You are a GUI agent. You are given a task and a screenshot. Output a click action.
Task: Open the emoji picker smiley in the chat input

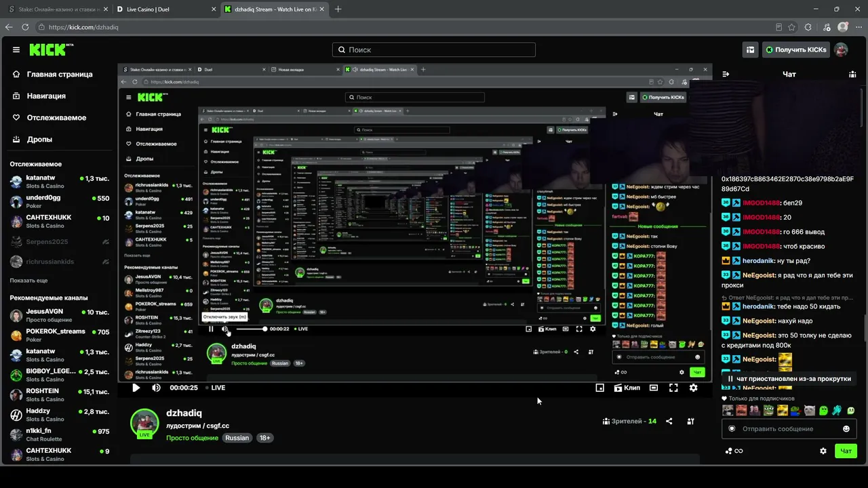point(846,429)
